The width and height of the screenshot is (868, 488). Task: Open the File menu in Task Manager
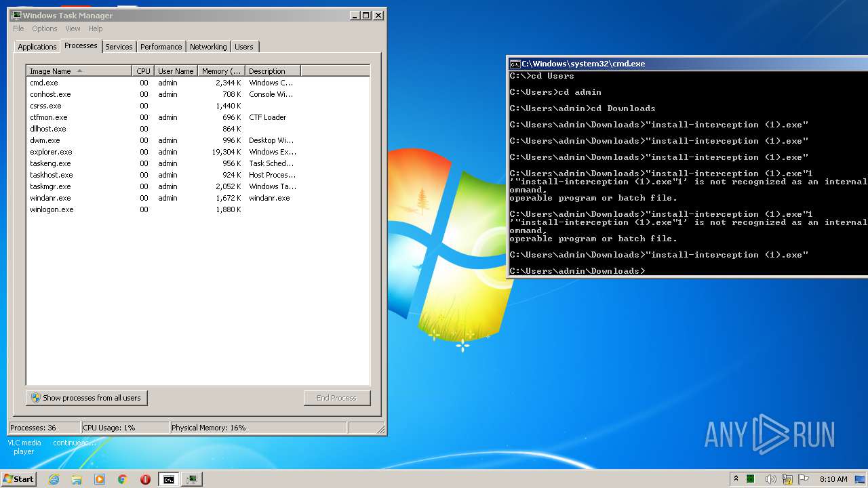click(18, 28)
